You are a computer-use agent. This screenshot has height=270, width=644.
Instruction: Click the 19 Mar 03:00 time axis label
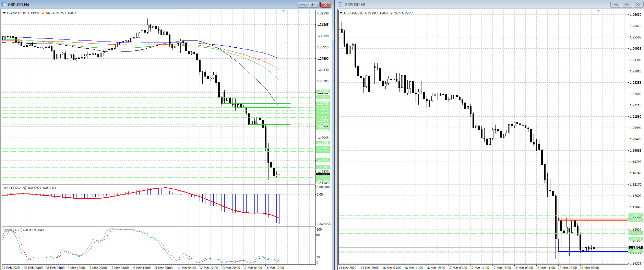pyautogui.click(x=589, y=268)
